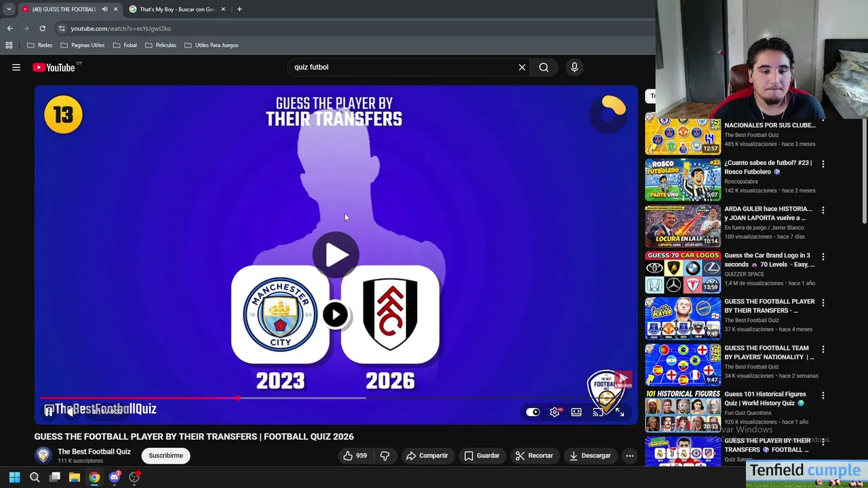Open Windows Start menu
The height and width of the screenshot is (488, 868).
pyautogui.click(x=14, y=477)
